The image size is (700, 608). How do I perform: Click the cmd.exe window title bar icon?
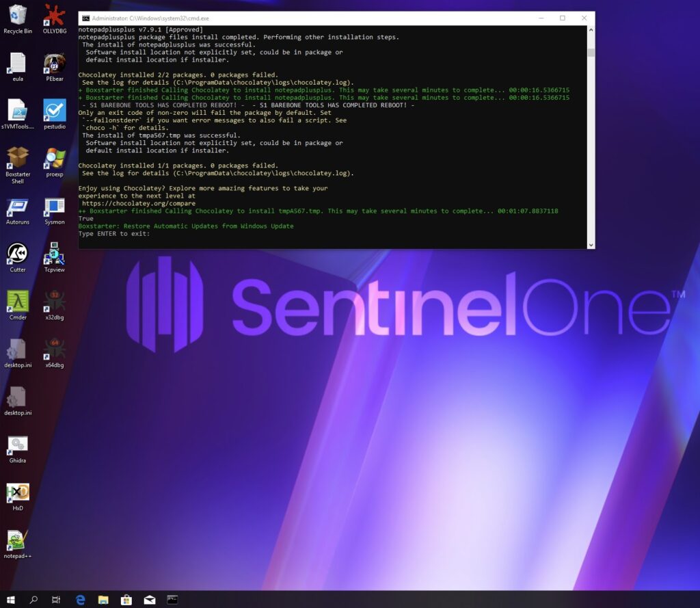pos(85,18)
